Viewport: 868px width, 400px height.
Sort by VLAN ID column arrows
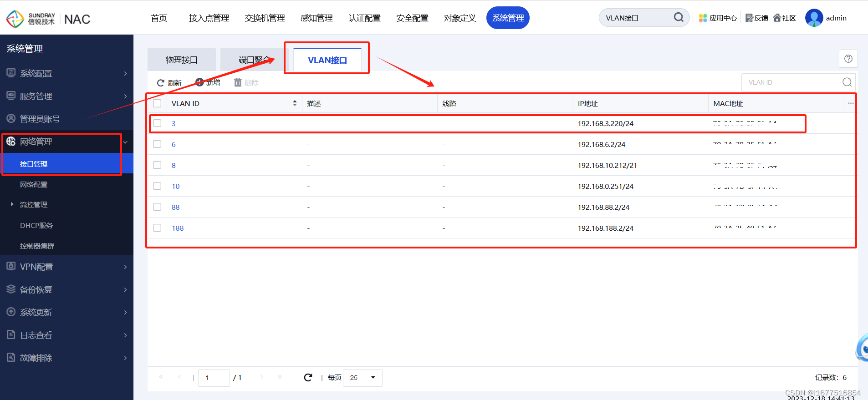pyautogui.click(x=295, y=103)
